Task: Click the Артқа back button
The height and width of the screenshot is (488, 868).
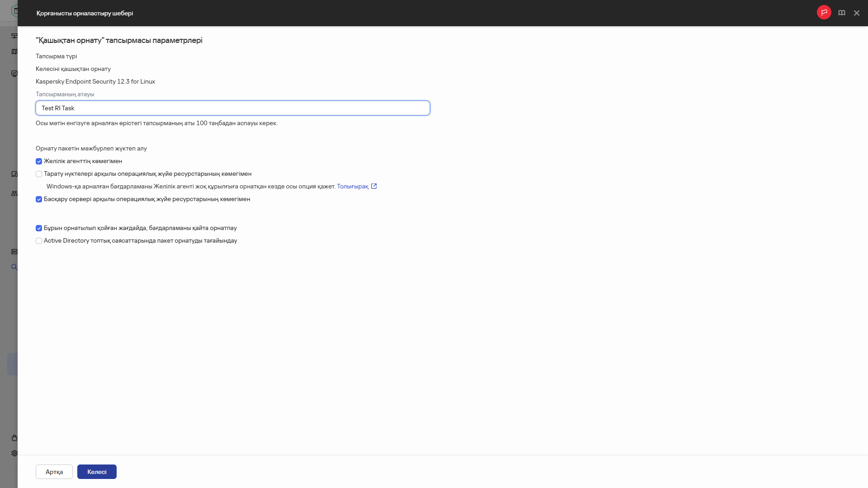Action: [x=54, y=472]
